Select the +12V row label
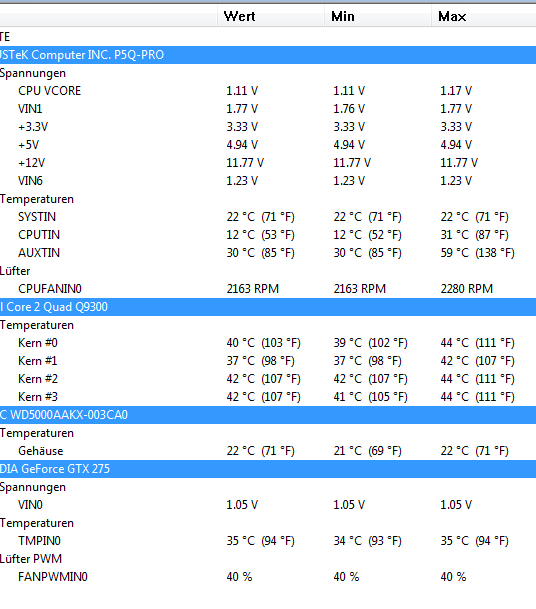536x609 pixels. [31, 163]
